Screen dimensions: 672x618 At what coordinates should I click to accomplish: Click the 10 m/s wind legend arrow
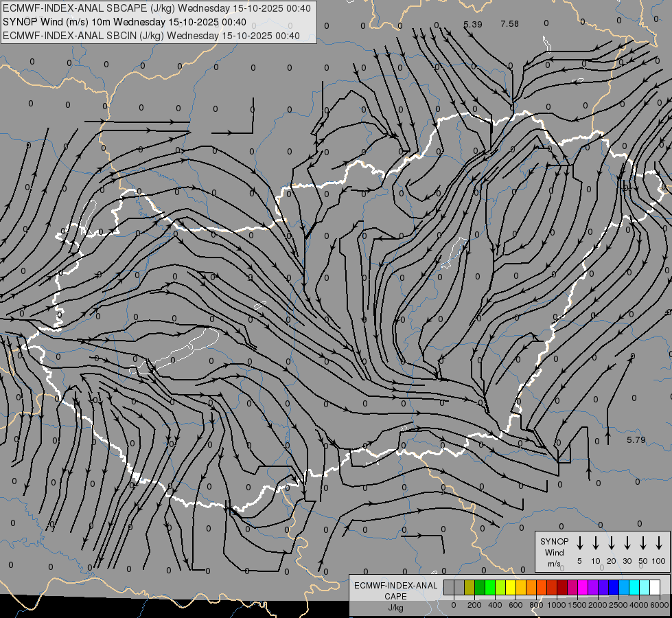[595, 543]
